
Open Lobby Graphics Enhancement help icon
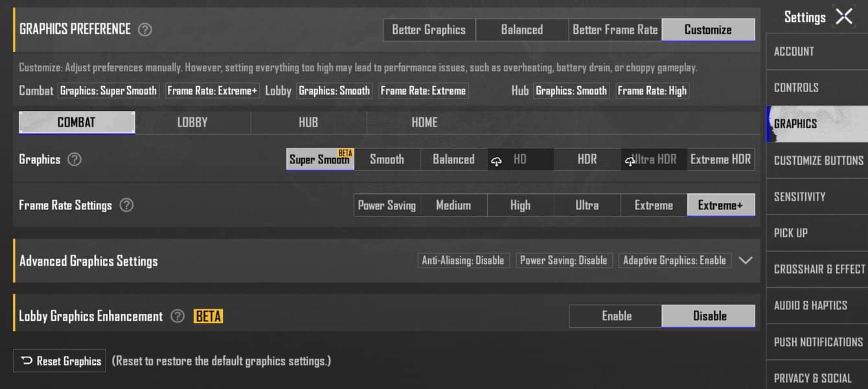click(x=177, y=316)
